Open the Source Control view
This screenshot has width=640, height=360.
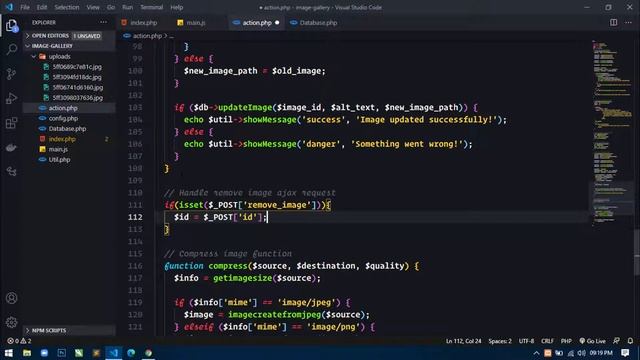11,74
